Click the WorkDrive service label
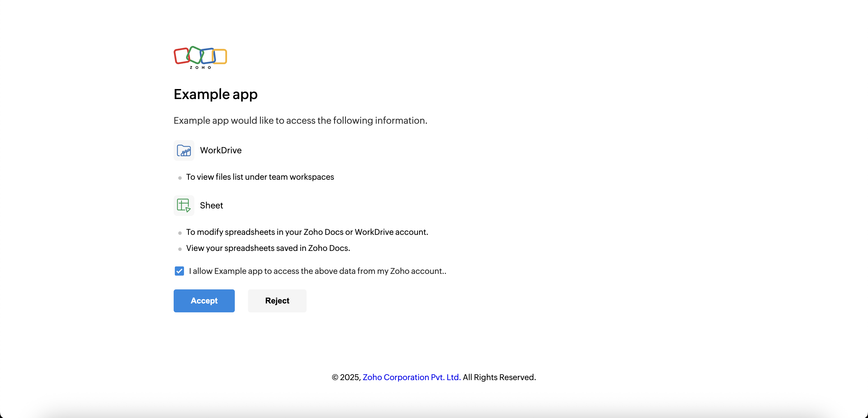The width and height of the screenshot is (868, 418). coord(221,150)
